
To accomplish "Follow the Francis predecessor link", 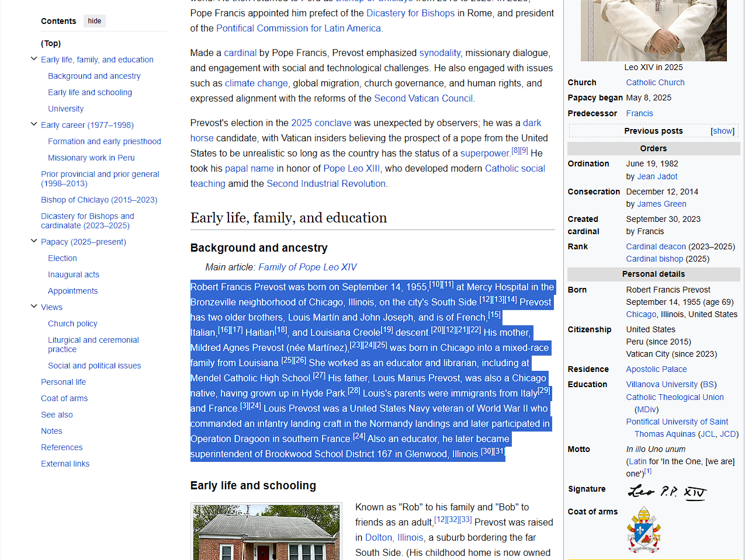I will point(639,113).
